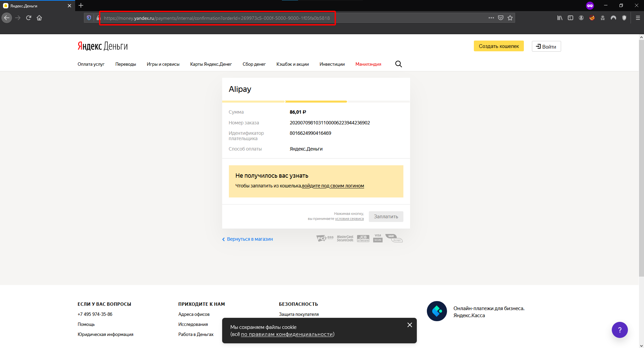This screenshot has height=348, width=644.
Task: Open the purple help question-mark button
Action: [x=620, y=330]
